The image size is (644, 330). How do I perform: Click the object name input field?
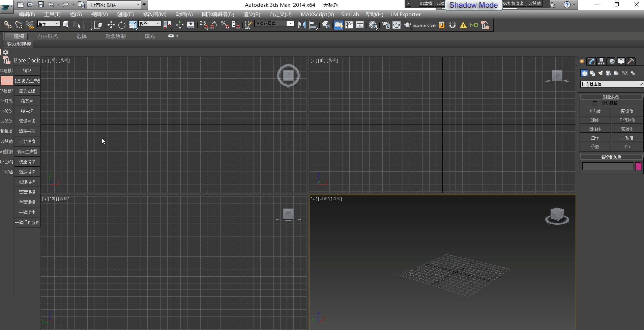click(608, 166)
